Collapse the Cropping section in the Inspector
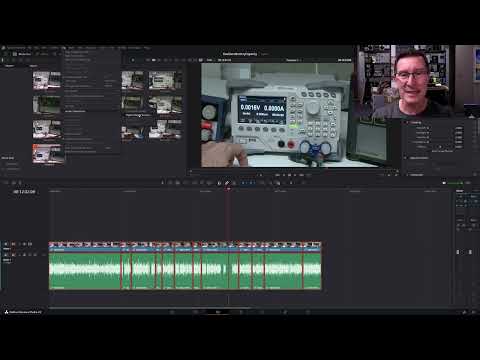The width and height of the screenshot is (480, 360). tap(406, 122)
